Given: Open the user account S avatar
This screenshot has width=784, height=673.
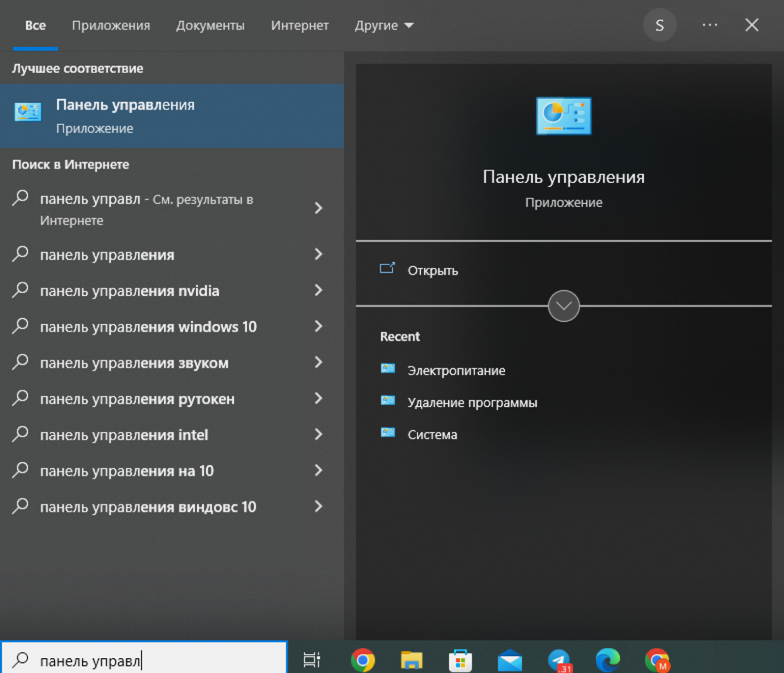Looking at the screenshot, I should click(x=659, y=25).
